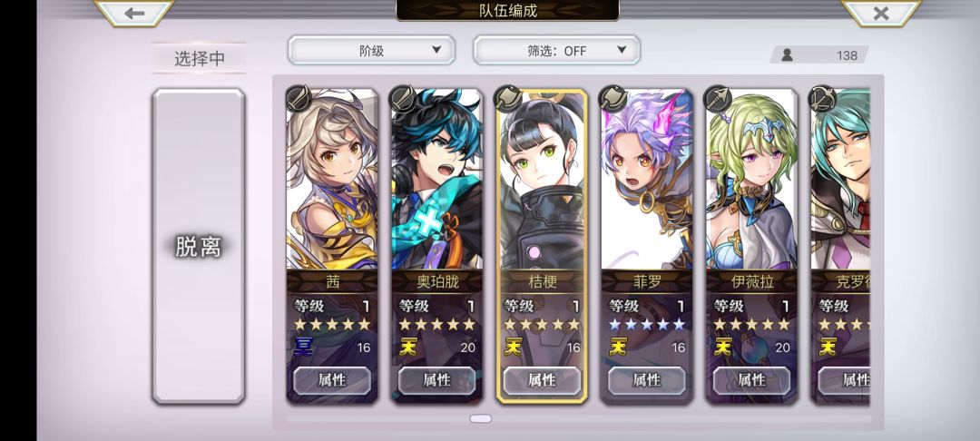Open the 阶级 sort dropdown
Screen dimensions: 980x441
click(x=371, y=51)
